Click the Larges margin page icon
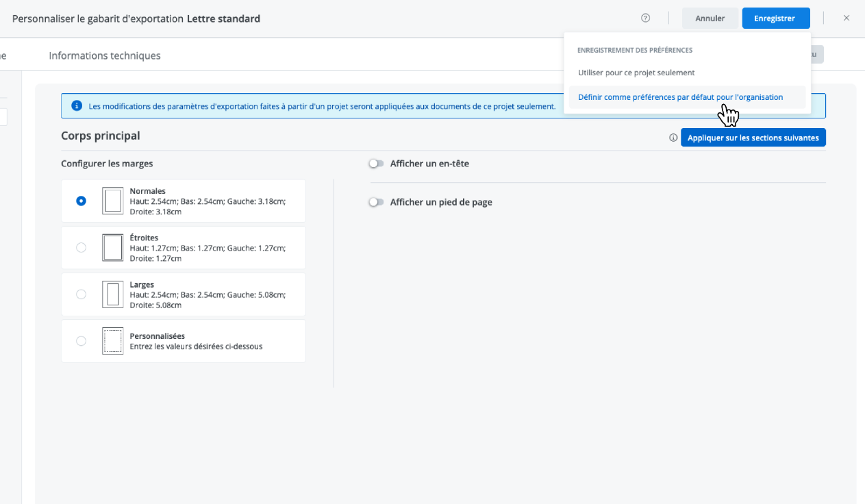This screenshot has width=865, height=504. (112, 294)
